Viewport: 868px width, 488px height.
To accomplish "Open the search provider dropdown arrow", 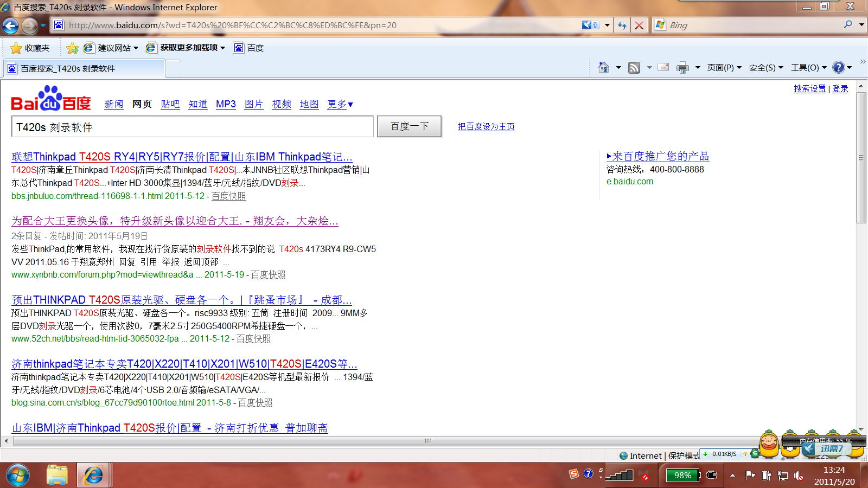I will point(861,24).
